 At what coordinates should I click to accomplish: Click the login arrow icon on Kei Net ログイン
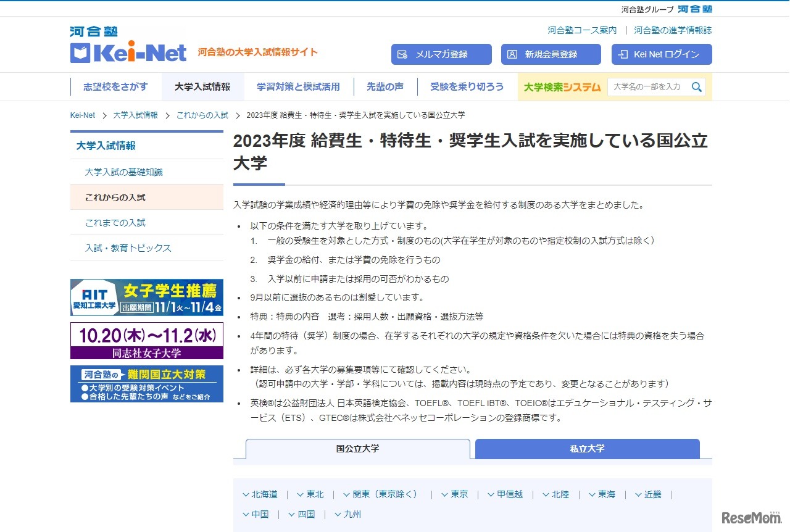pos(622,54)
